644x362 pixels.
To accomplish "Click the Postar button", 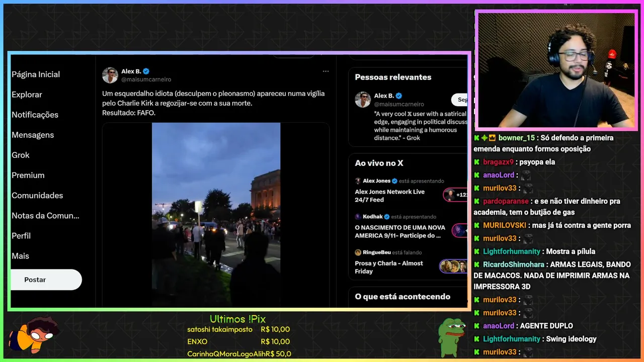I will (46, 280).
